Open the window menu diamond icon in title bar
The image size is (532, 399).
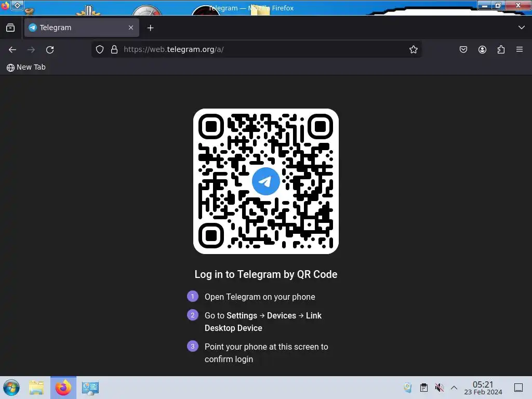(x=17, y=5)
